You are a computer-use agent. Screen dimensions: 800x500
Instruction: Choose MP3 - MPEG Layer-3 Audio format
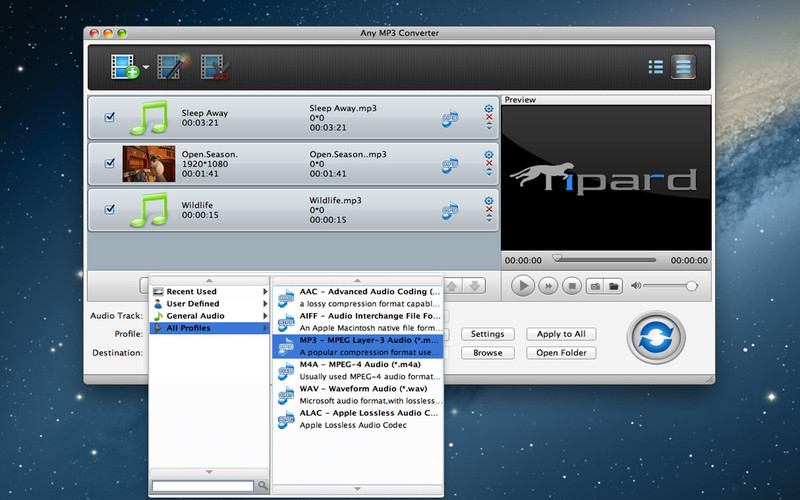[357, 346]
